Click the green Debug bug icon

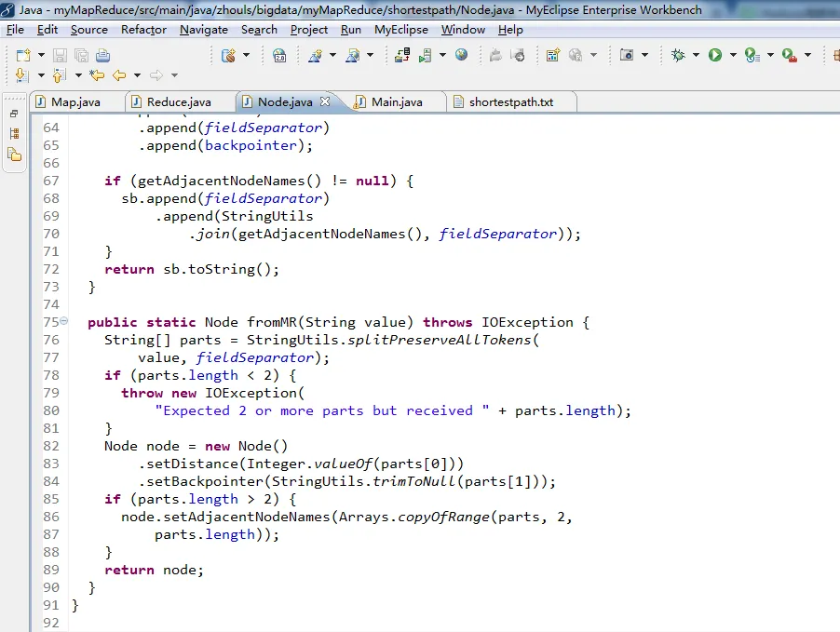coord(678,55)
